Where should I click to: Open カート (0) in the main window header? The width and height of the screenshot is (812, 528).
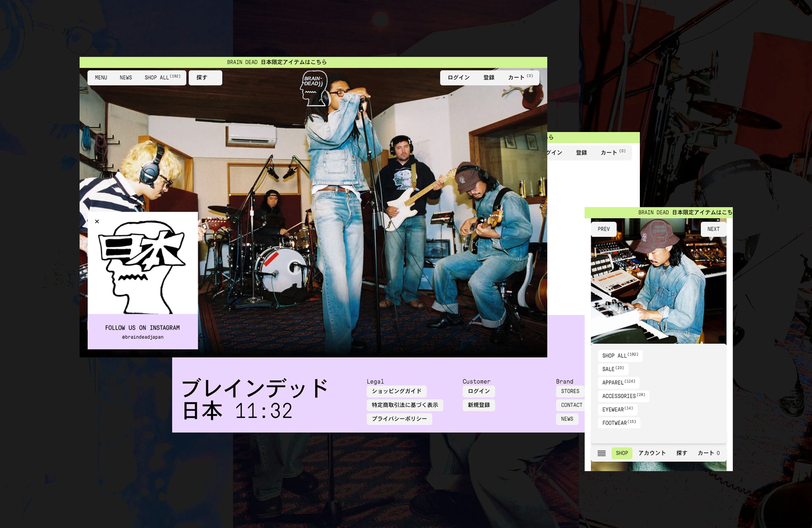click(x=520, y=77)
